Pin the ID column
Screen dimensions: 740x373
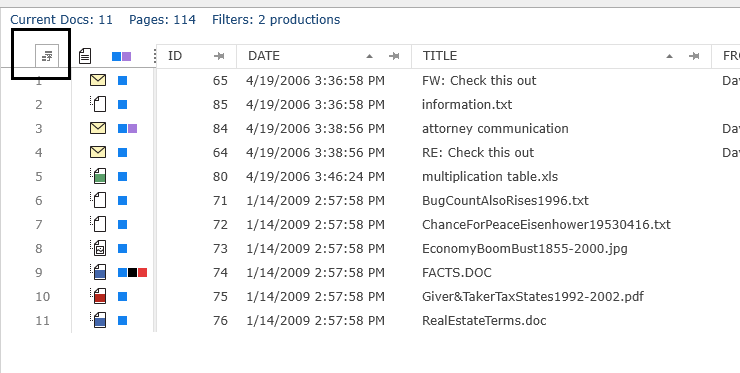click(219, 56)
